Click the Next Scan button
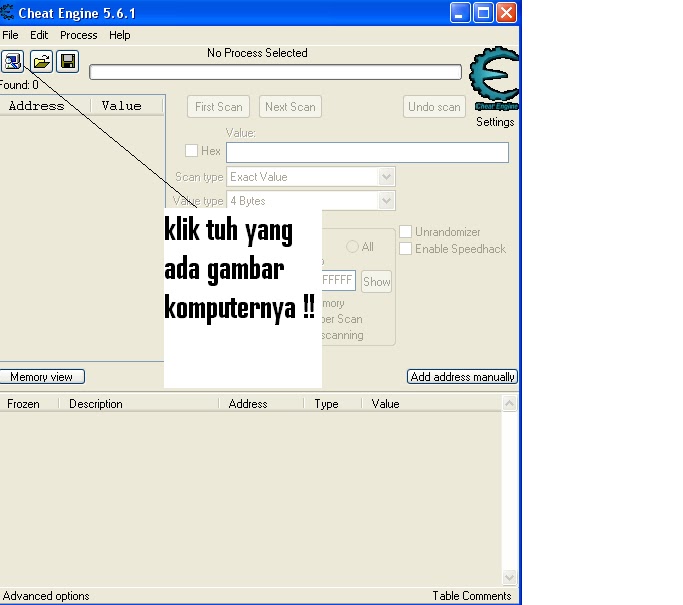Screen dimensions: 683x605 (x=290, y=107)
